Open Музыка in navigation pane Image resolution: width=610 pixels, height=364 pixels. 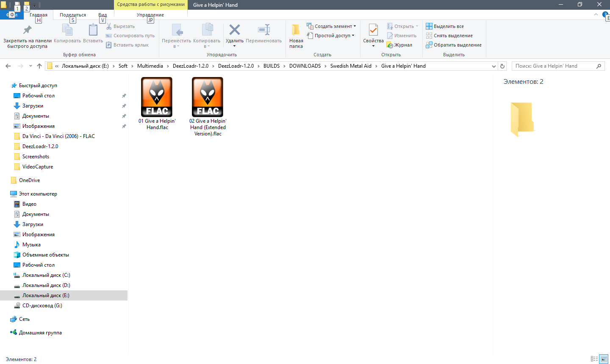point(31,245)
